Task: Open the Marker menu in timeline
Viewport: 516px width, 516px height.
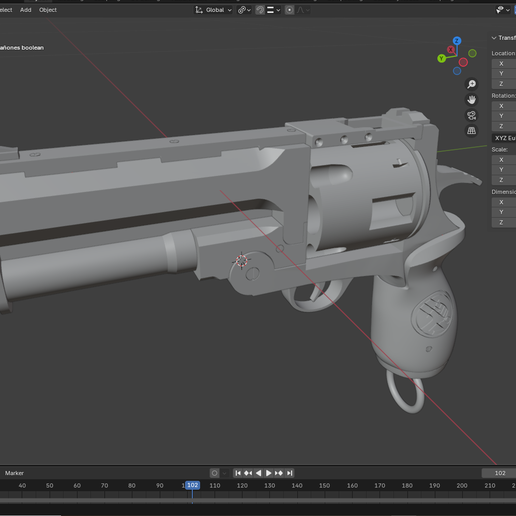Action: click(x=14, y=473)
